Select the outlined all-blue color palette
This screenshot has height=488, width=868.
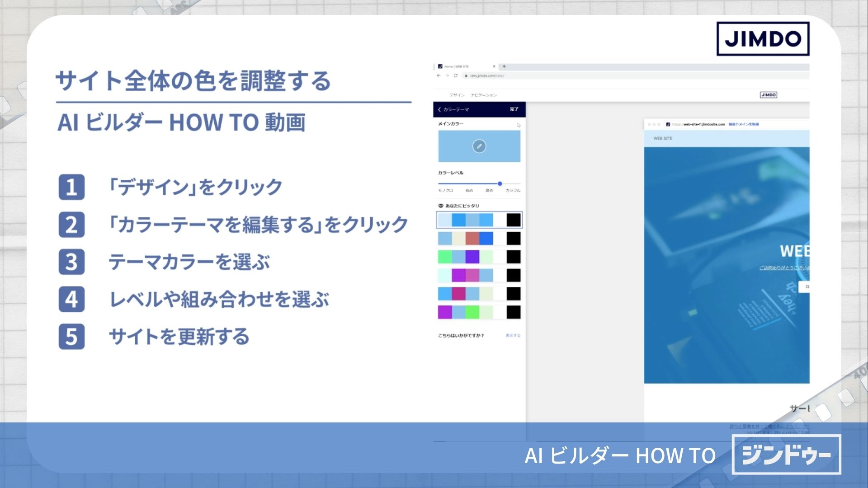click(x=479, y=220)
